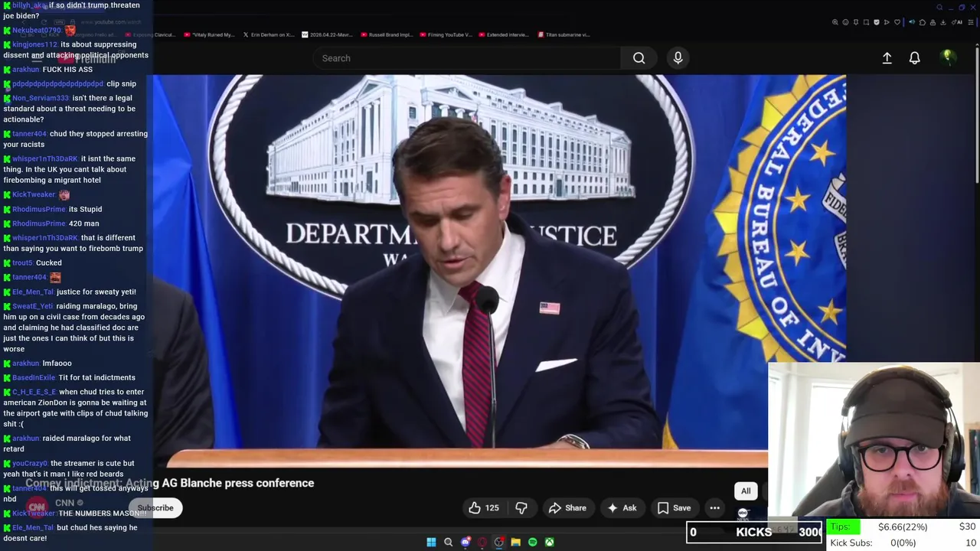Click the snapshot selection toolbar icon
This screenshot has height=551, width=980.
tap(866, 22)
